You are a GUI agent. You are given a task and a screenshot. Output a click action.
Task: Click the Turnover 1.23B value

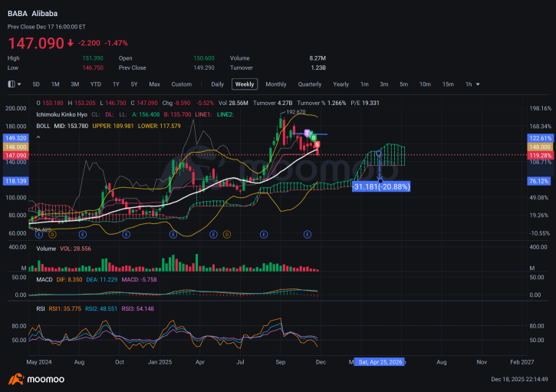click(318, 68)
